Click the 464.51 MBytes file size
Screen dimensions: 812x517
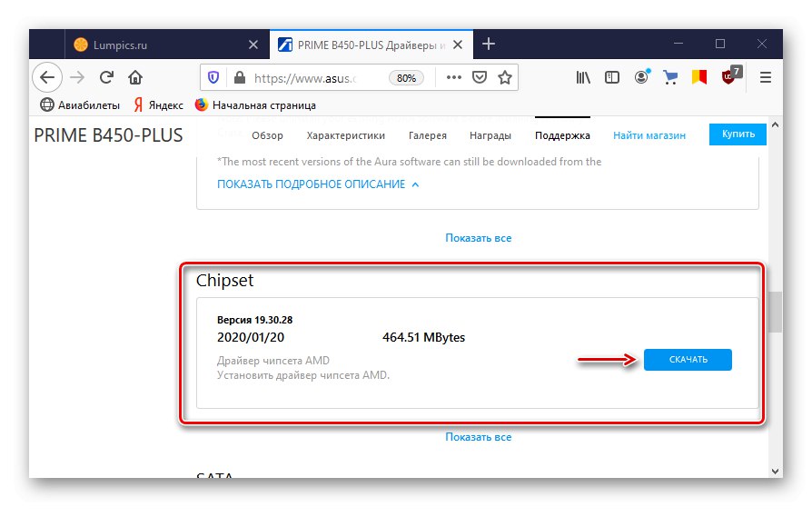pos(423,337)
